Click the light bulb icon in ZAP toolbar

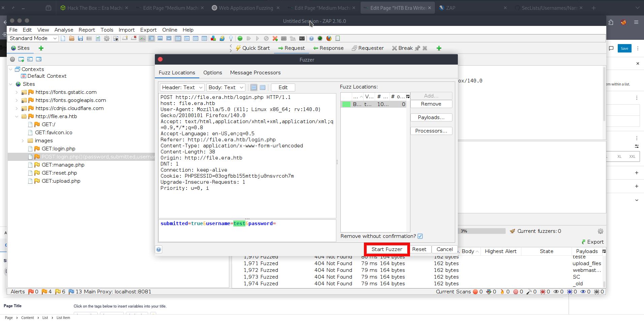tap(231, 38)
